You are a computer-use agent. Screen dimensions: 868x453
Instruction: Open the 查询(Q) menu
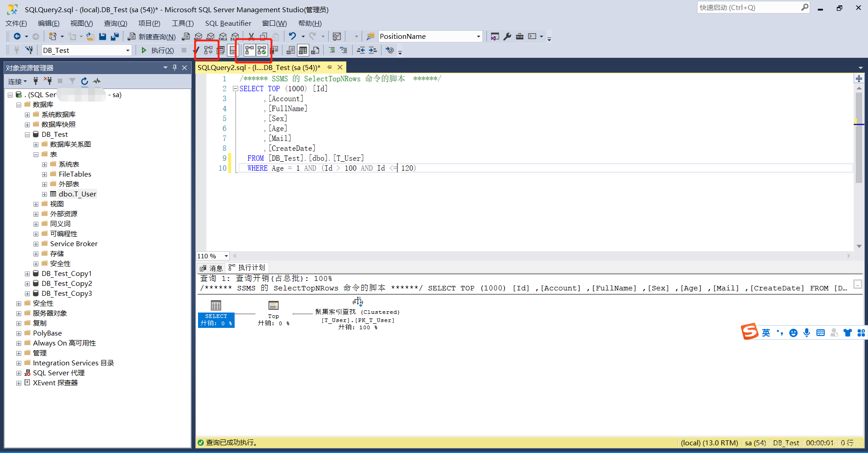point(115,23)
